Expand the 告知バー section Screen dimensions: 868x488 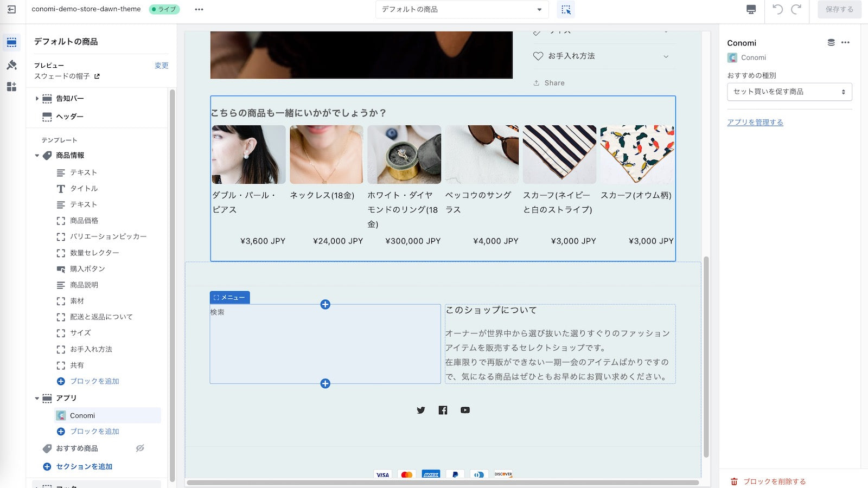[37, 99]
